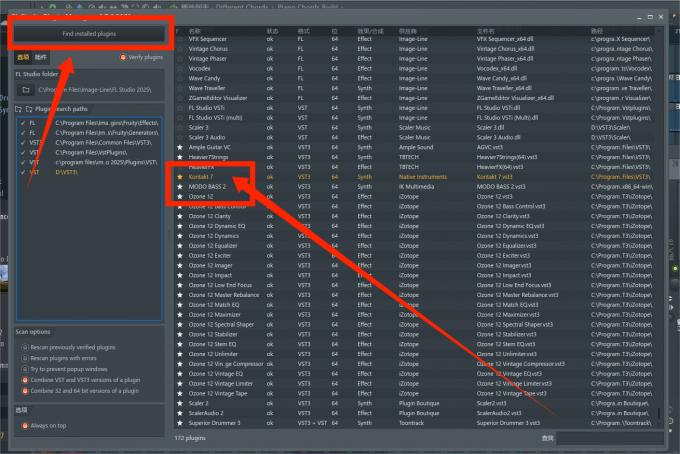This screenshot has width=680, height=454.
Task: Sort the list by 格式 column
Action: 304,31
